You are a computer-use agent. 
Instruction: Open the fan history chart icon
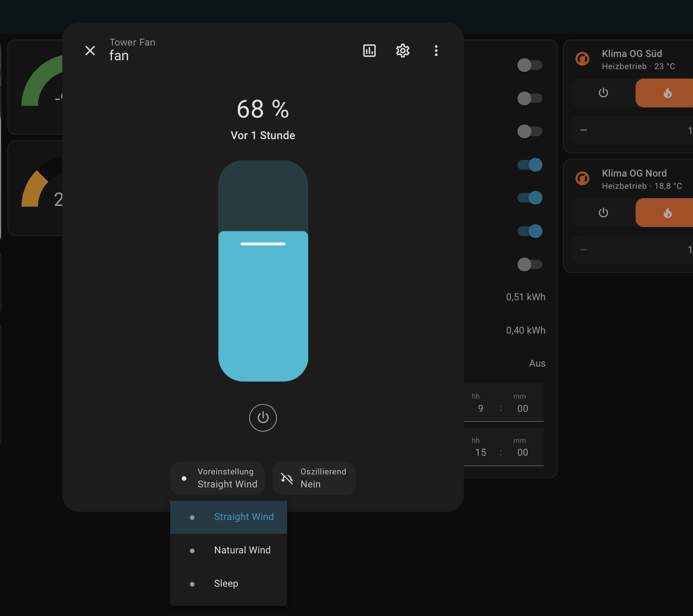(369, 51)
